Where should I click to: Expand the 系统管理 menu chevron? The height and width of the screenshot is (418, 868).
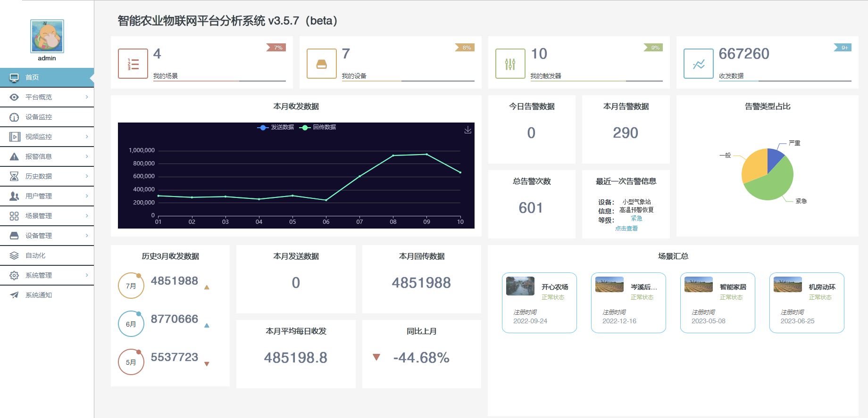pyautogui.click(x=87, y=275)
